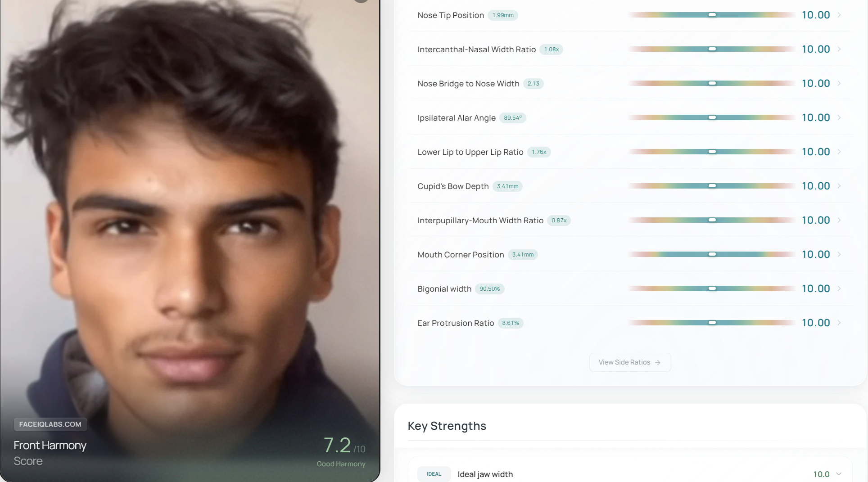Select the Bigonial width row label
The height and width of the screenshot is (482, 868).
point(444,289)
